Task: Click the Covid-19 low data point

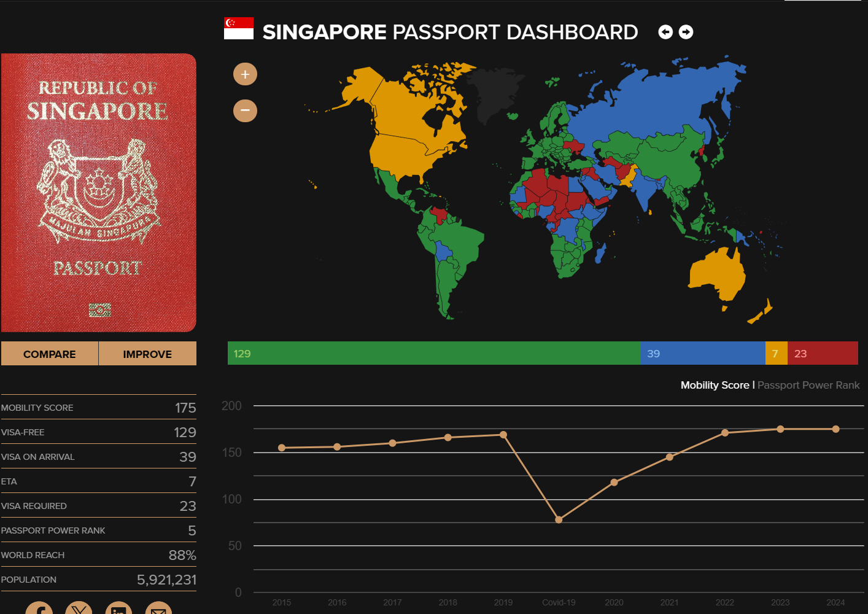Action: point(559,519)
